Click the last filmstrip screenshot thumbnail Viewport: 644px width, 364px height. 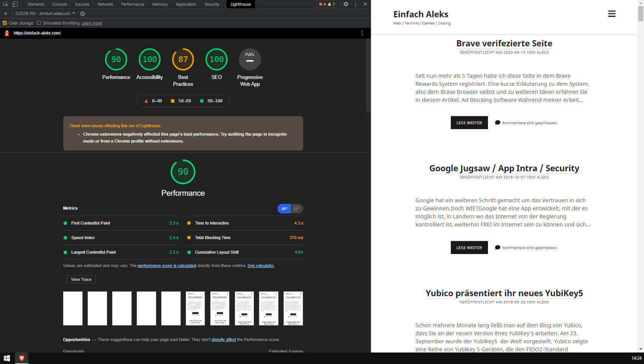293,308
